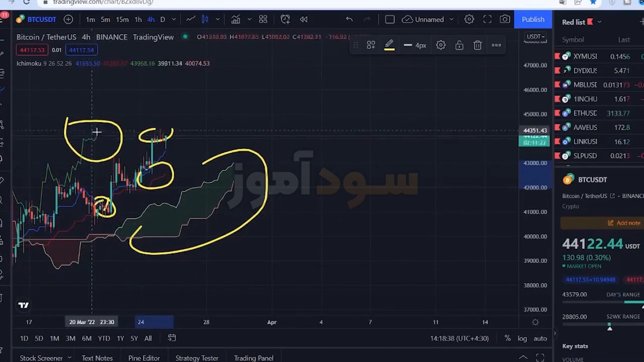Open the line chart style icon

[x=191, y=20]
